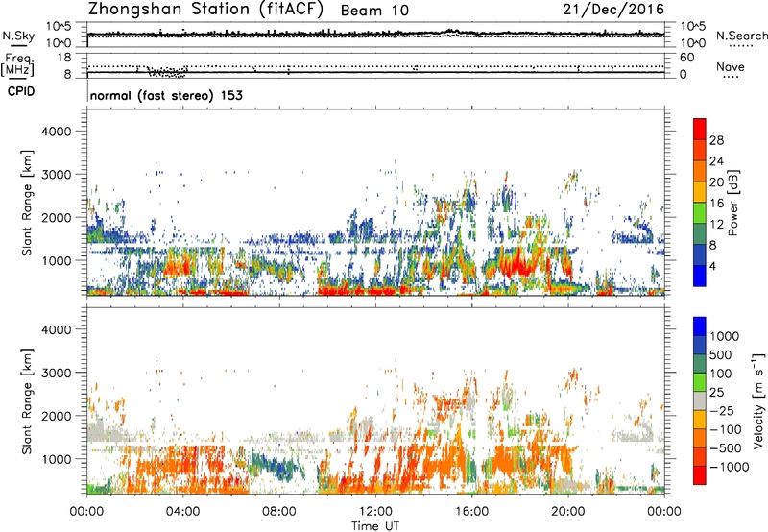The image size is (768, 532).
Task: Click the Zhongshan Station (fitACF) title
Action: 205,10
